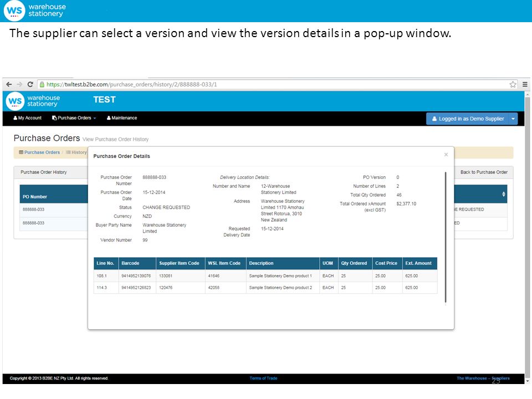This screenshot has height=399, width=532.
Task: Open the dropdown arrow beside Demo Supplier
Action: click(513, 119)
